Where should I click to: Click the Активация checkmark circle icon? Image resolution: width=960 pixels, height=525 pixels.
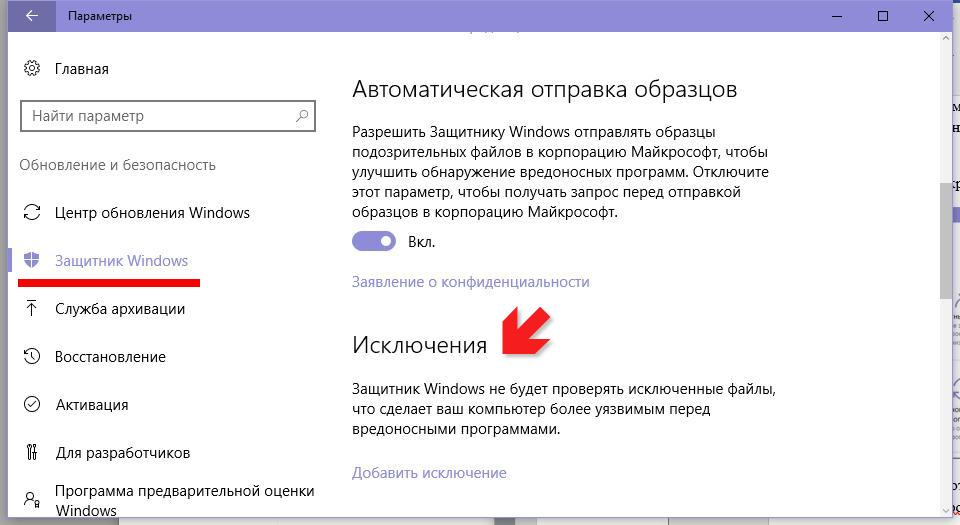(32, 404)
